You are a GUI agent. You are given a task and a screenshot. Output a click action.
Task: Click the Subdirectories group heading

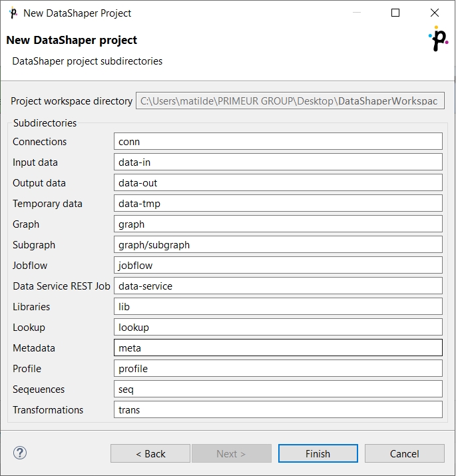(45, 123)
